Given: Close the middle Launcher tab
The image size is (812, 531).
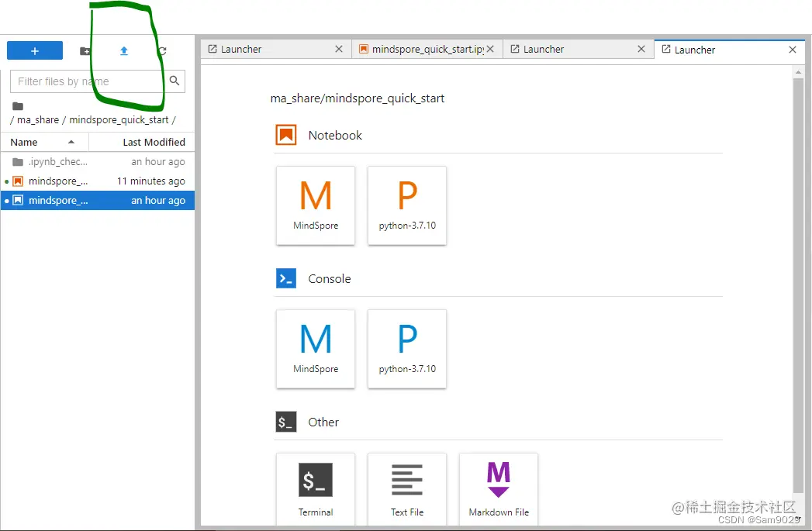Looking at the screenshot, I should 641,49.
